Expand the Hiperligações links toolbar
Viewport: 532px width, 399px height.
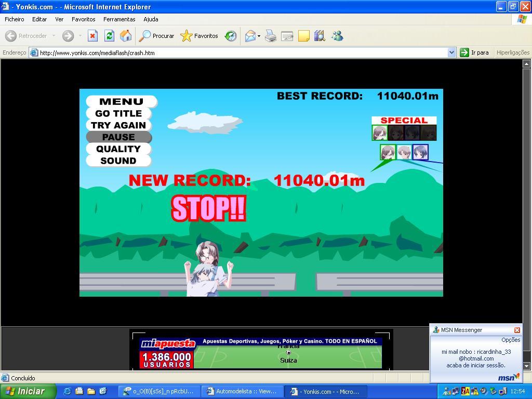pyautogui.click(x=513, y=52)
